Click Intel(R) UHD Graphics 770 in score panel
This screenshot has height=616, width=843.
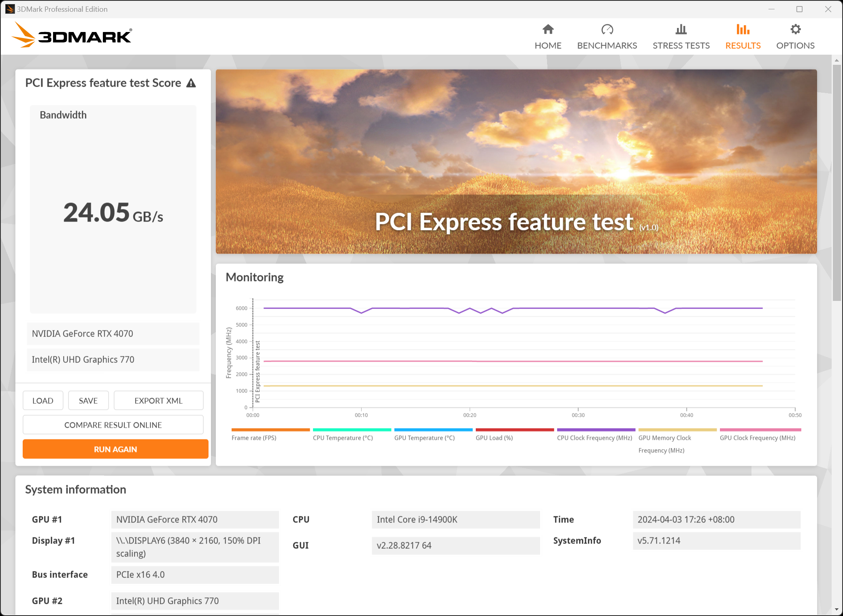[113, 360]
